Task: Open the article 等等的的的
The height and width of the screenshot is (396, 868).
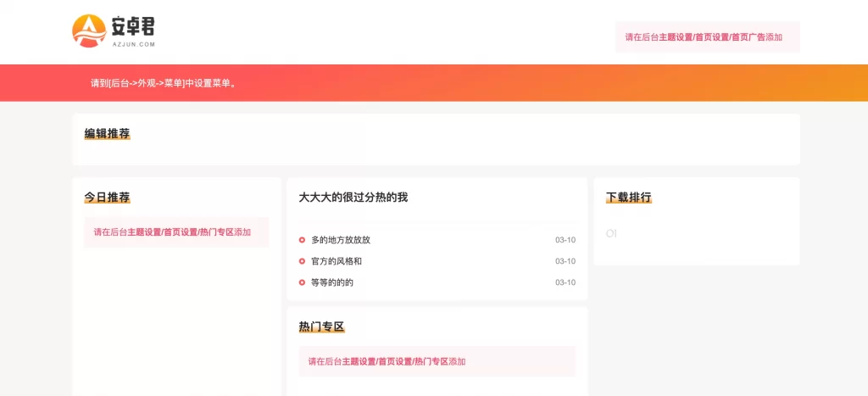Action: pos(332,282)
